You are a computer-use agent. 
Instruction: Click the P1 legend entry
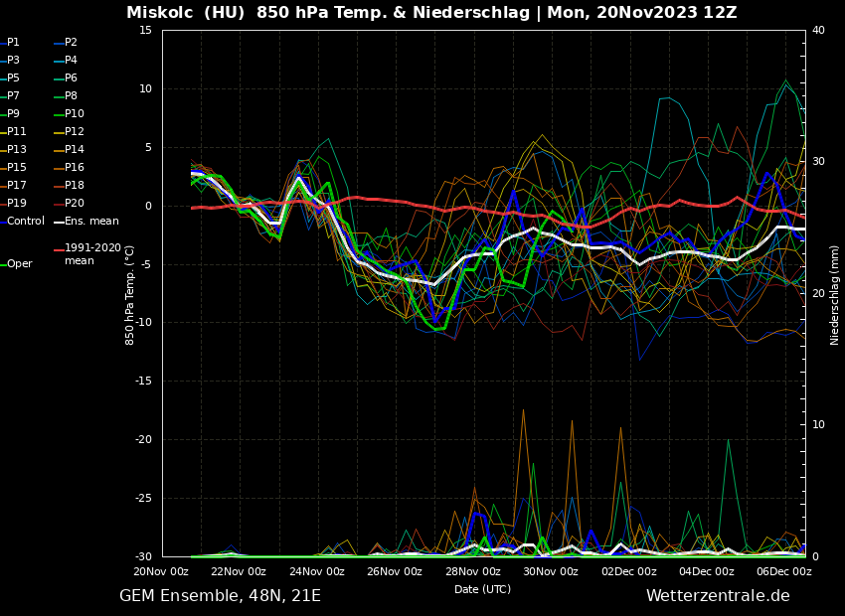click(x=13, y=43)
